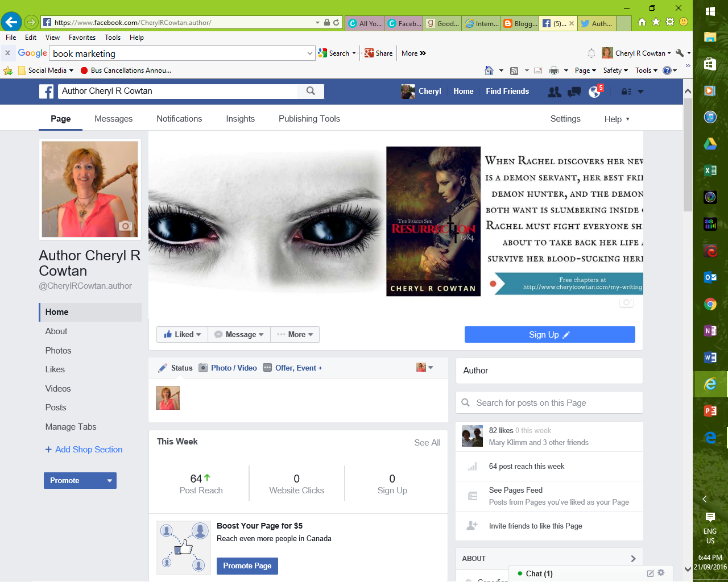Click the browser vertical scrollbar thumb
The width and height of the screenshot is (728, 582).
pos(688,153)
